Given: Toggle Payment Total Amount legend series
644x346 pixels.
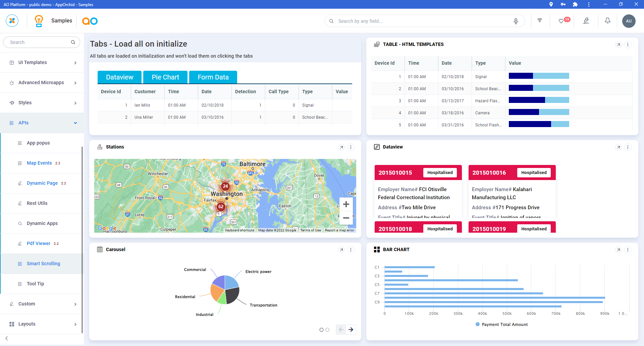Looking at the screenshot, I should click(x=501, y=325).
